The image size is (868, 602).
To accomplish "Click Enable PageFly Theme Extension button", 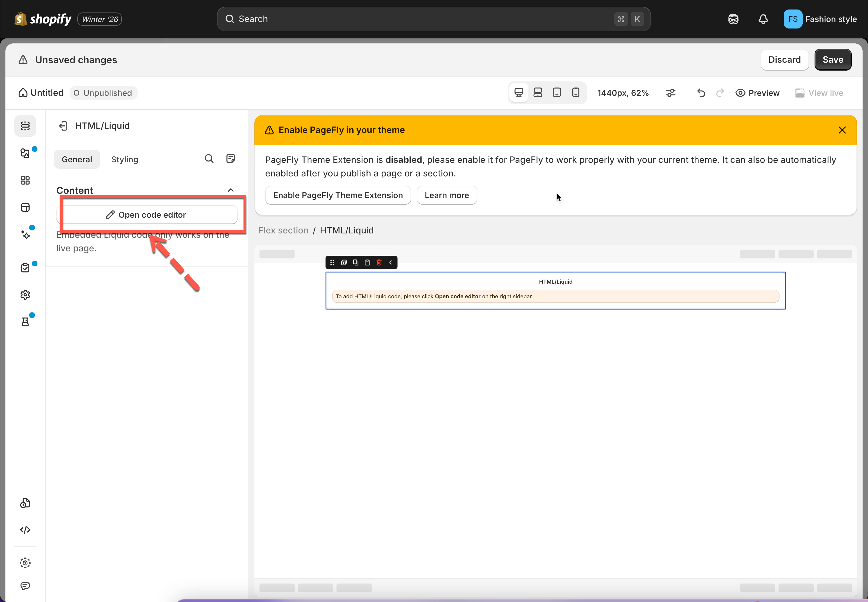I will coord(338,195).
